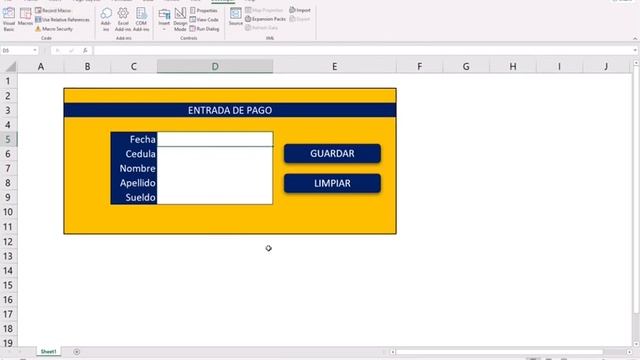Select column G header
This screenshot has width=640, height=360.
466,67
